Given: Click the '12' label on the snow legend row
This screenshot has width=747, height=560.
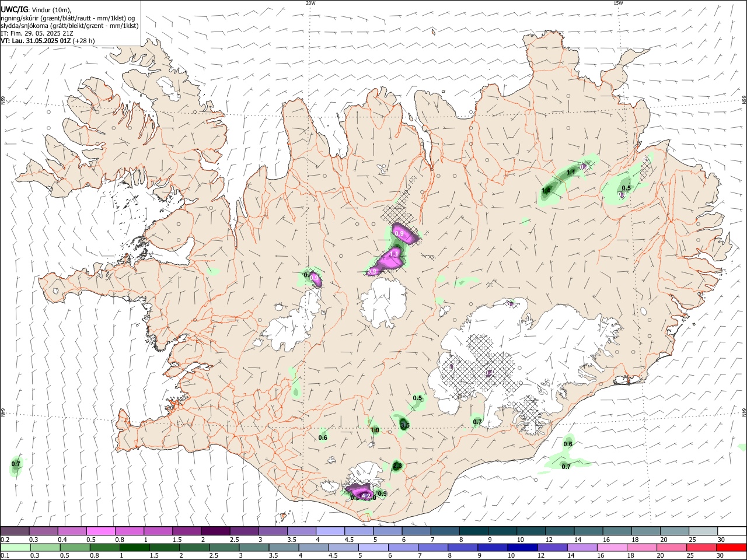Looking at the screenshot, I should point(549,540).
